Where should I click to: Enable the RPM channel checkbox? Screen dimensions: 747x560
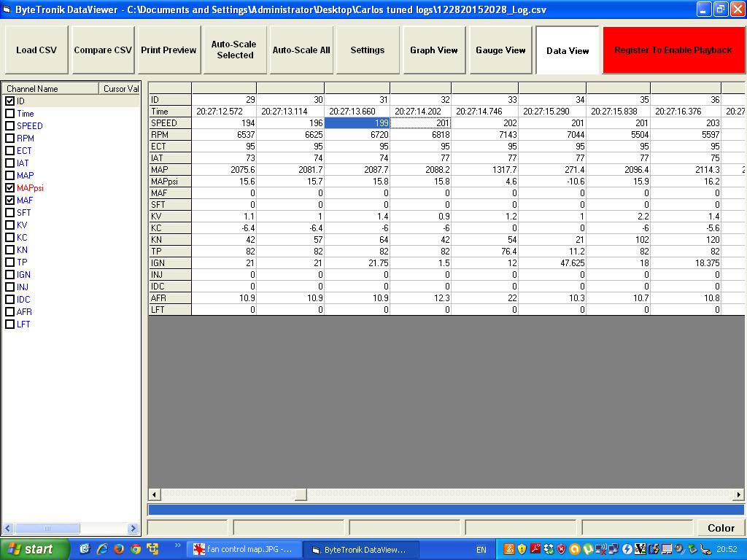pyautogui.click(x=10, y=139)
